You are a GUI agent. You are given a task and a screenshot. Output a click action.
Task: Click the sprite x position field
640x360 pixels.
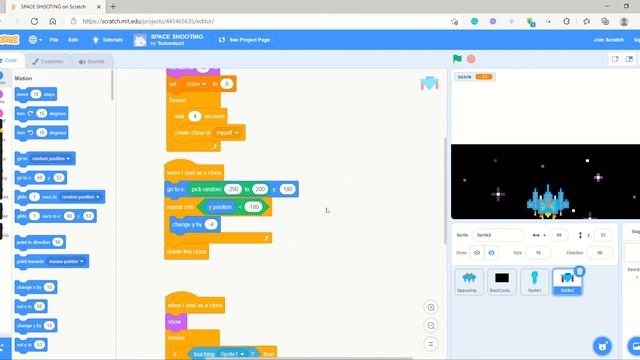click(x=559, y=235)
